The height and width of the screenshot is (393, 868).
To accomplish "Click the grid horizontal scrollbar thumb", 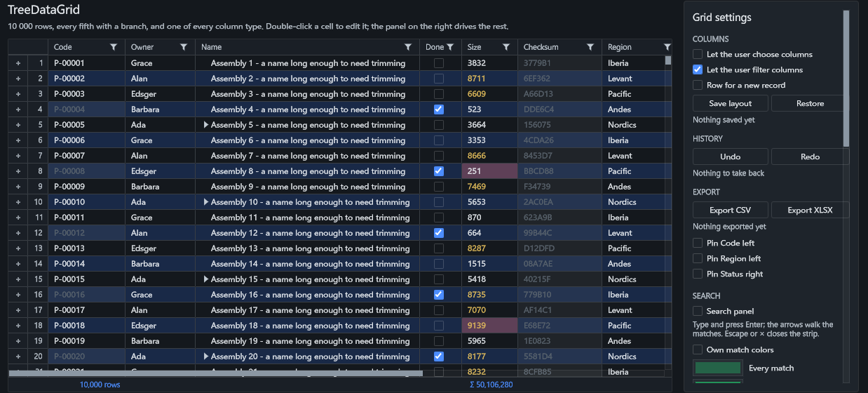I will 215,373.
